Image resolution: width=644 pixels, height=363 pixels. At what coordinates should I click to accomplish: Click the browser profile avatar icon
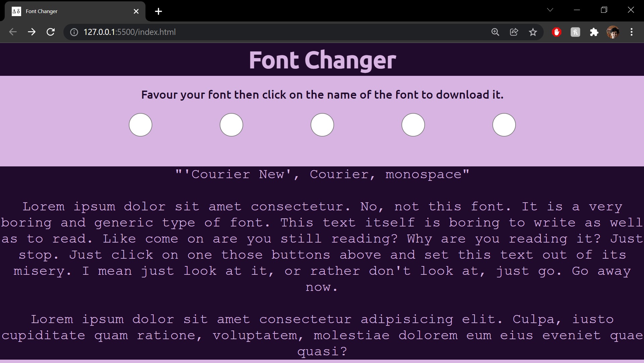tap(612, 32)
